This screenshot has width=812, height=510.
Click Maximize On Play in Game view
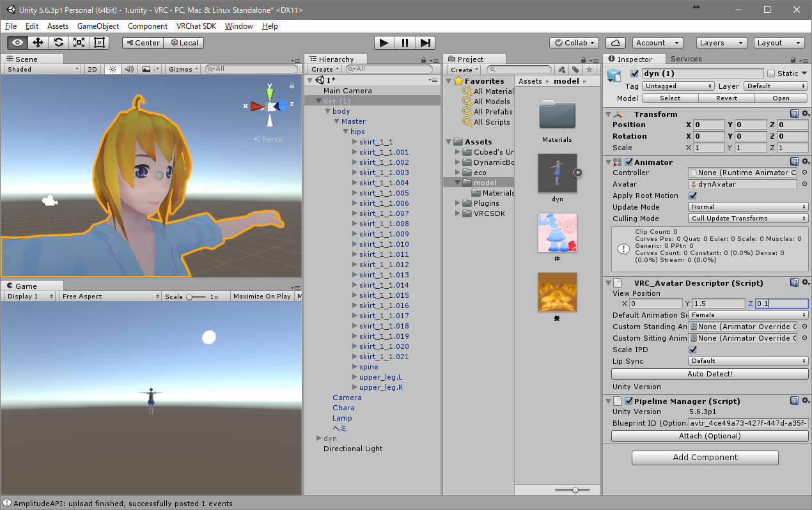pos(262,297)
